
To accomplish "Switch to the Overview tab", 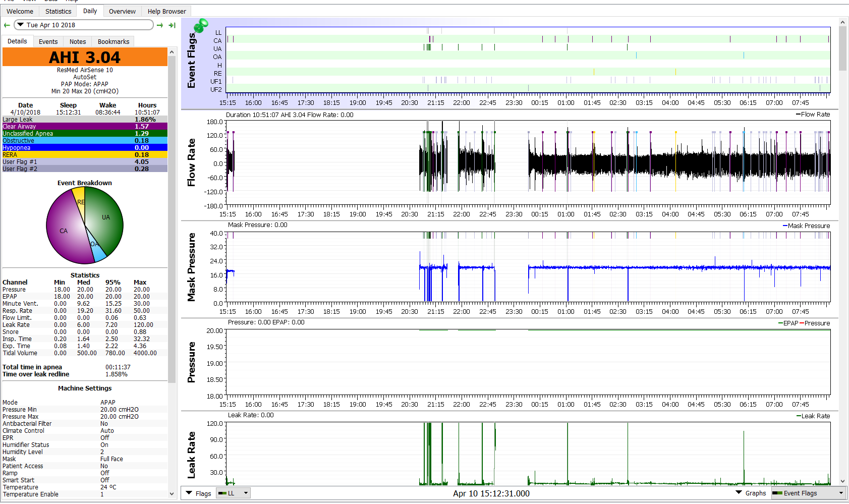I will pos(122,11).
